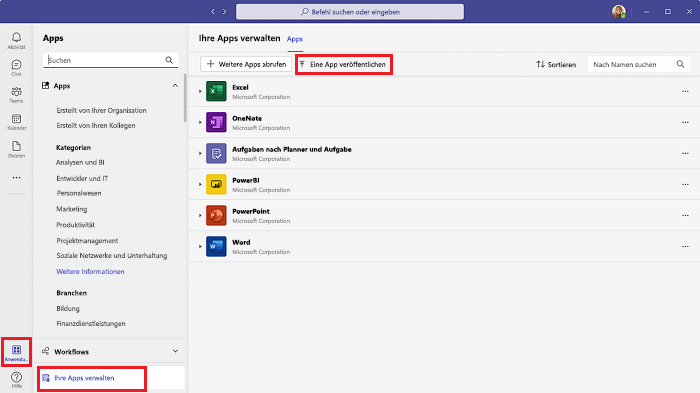The width and height of the screenshot is (700, 393).
Task: Select Personalwesen category
Action: tap(79, 193)
